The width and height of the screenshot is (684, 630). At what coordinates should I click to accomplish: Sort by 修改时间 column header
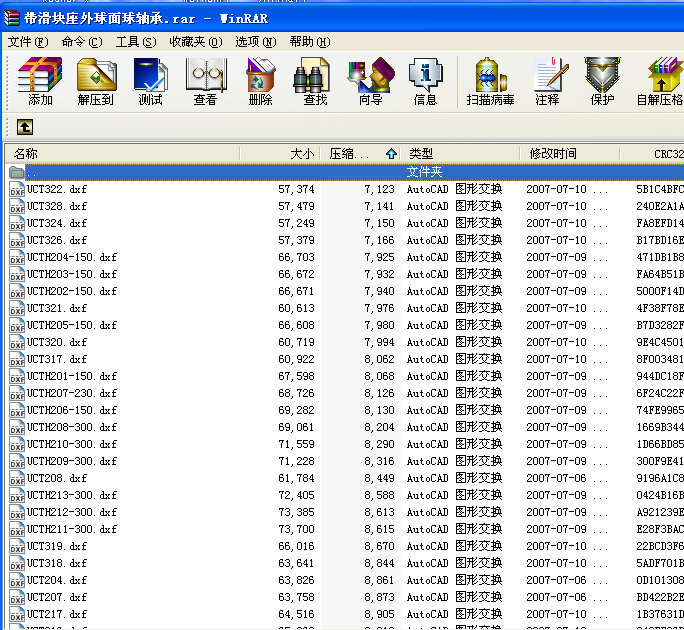tap(570, 154)
